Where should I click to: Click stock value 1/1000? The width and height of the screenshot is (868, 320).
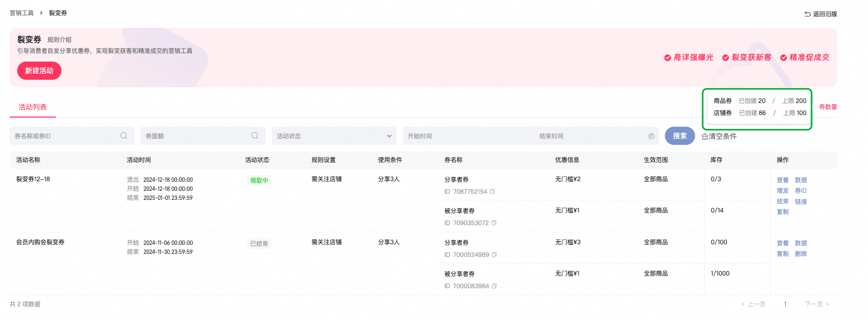tap(720, 274)
